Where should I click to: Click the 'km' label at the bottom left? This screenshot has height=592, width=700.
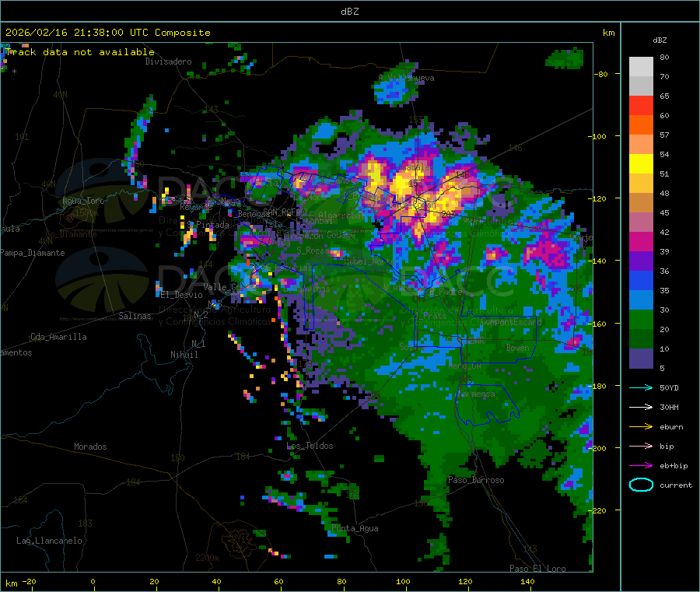point(11,583)
